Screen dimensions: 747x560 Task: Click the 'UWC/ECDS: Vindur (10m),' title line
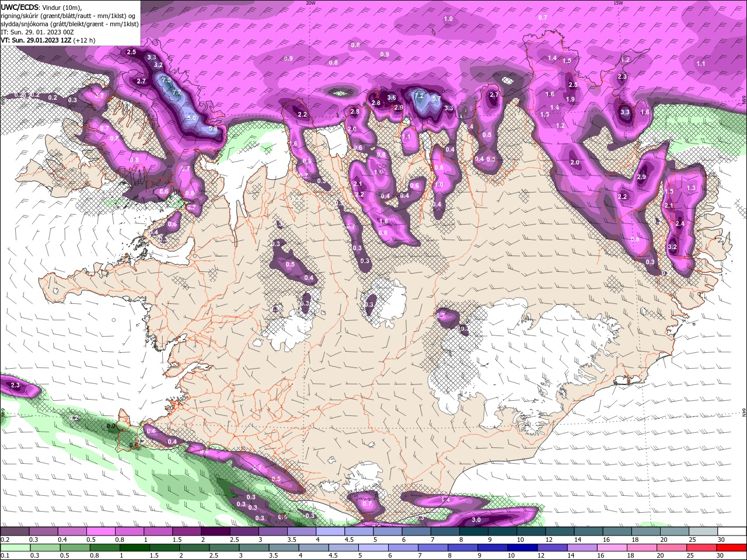[41, 7]
